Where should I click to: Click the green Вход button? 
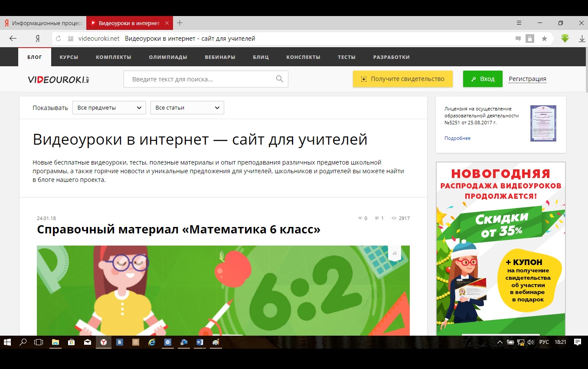(483, 79)
